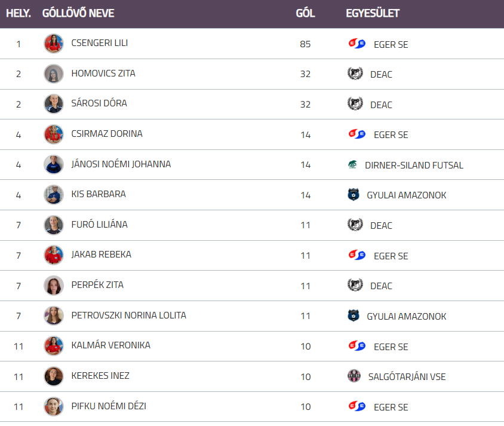Sort table by GÓL column header

point(305,13)
